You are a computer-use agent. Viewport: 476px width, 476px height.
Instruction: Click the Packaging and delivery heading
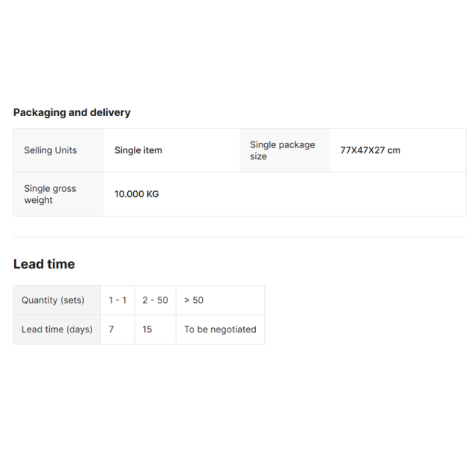(72, 112)
